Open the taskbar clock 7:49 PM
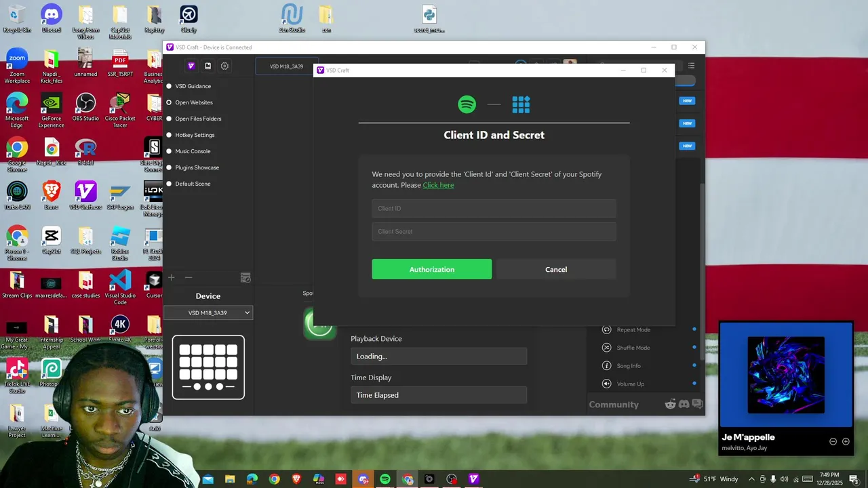 tap(829, 479)
